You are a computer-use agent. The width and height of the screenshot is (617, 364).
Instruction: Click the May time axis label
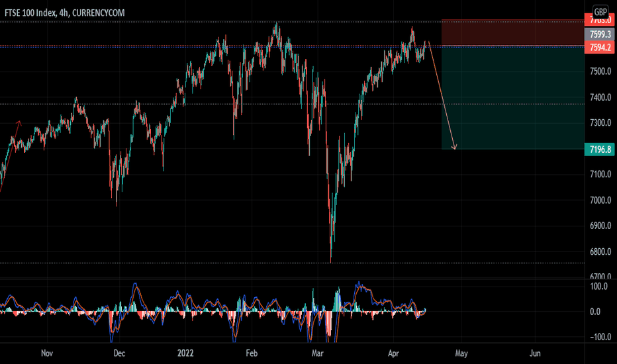(461, 353)
